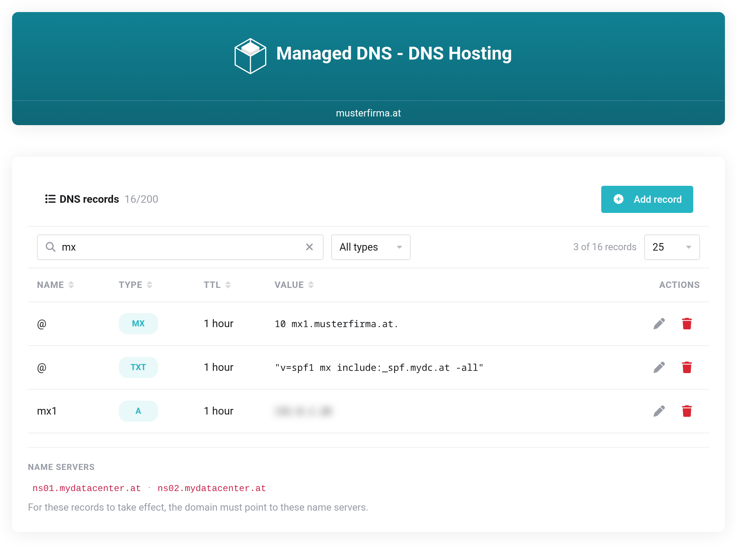
Task: Sort records by VALUE column
Action: coord(294,285)
